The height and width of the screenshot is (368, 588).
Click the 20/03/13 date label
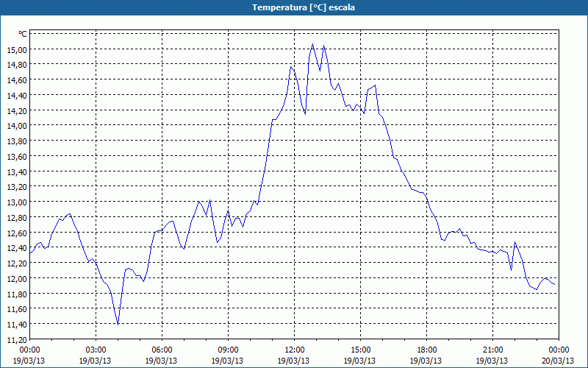tap(559, 361)
